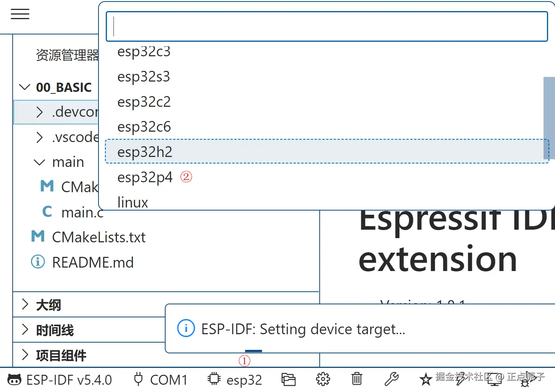Open project folder icon in status bar
Screen dimensions: 555x392
point(289,379)
